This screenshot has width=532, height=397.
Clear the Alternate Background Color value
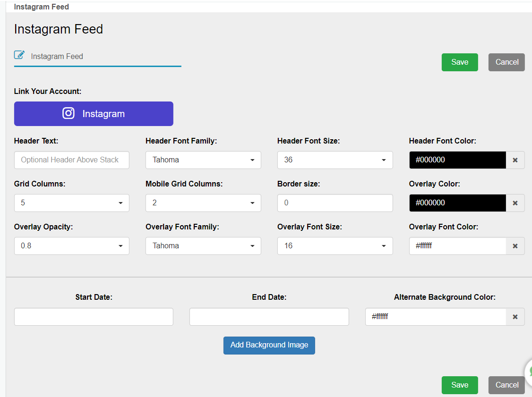pos(515,317)
